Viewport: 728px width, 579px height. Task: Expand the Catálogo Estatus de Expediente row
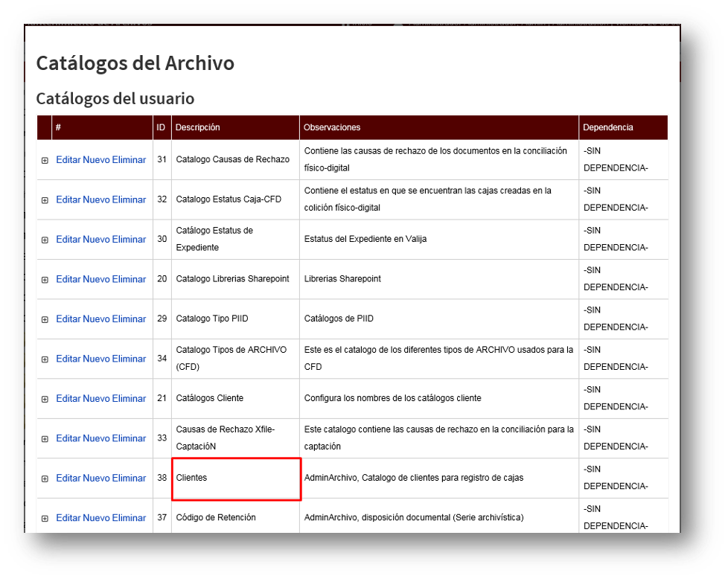pos(45,240)
